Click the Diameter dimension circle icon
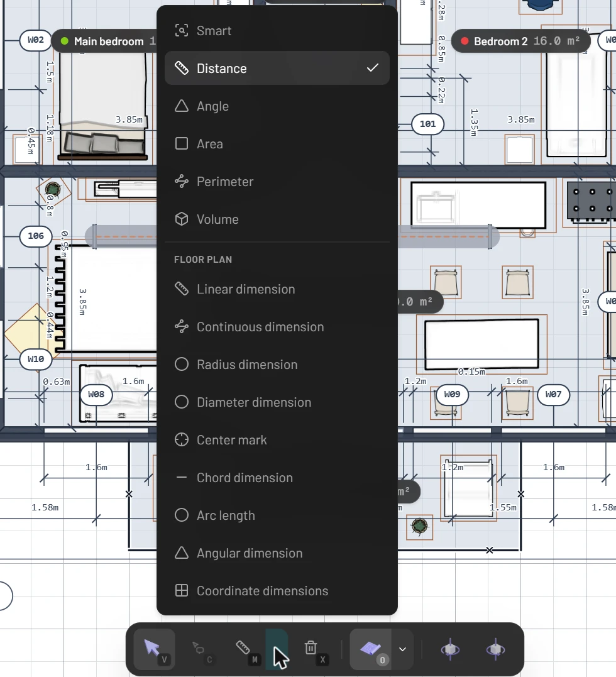Image resolution: width=616 pixels, height=677 pixels. pos(182,402)
